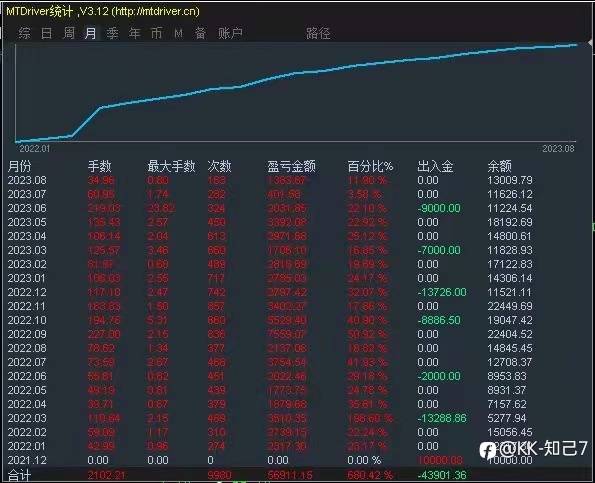Click the 2023.08 chart end label
595x483 pixels.
[559, 149]
